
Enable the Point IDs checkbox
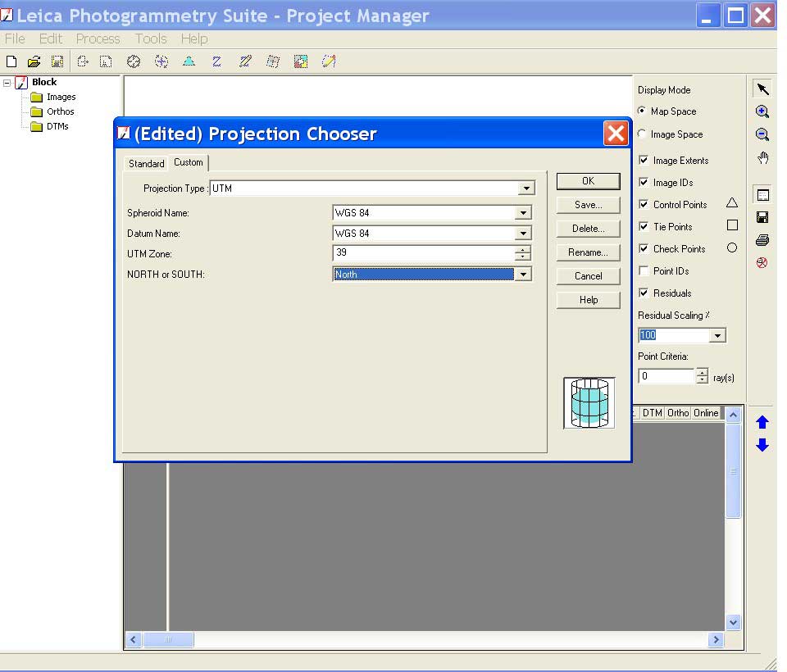pos(644,271)
